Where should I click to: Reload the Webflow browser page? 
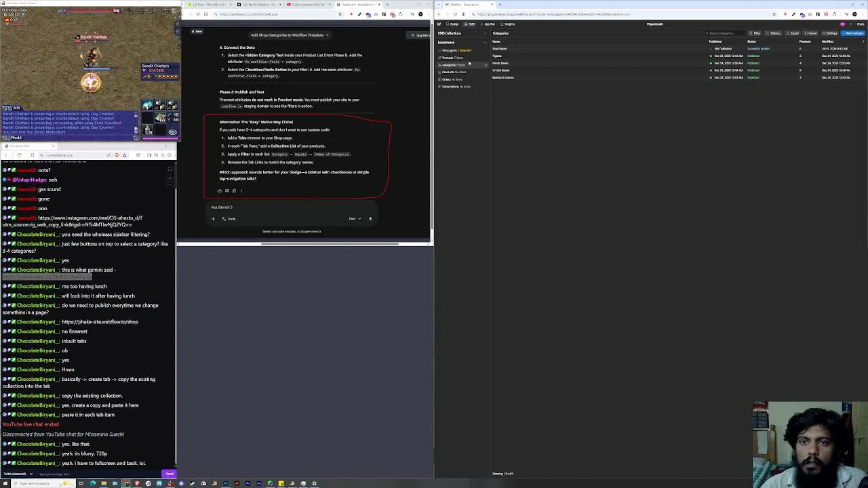455,14
